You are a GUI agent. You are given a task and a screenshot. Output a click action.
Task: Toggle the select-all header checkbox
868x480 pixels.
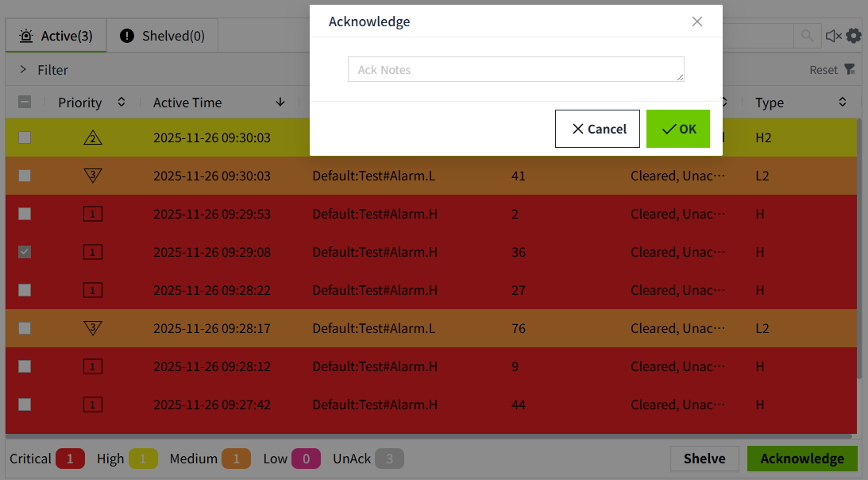pyautogui.click(x=25, y=102)
